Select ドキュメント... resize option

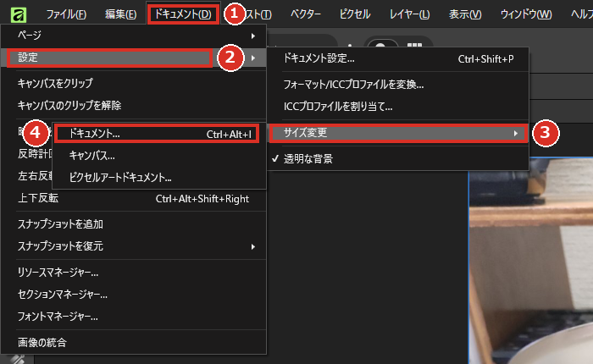(x=159, y=134)
